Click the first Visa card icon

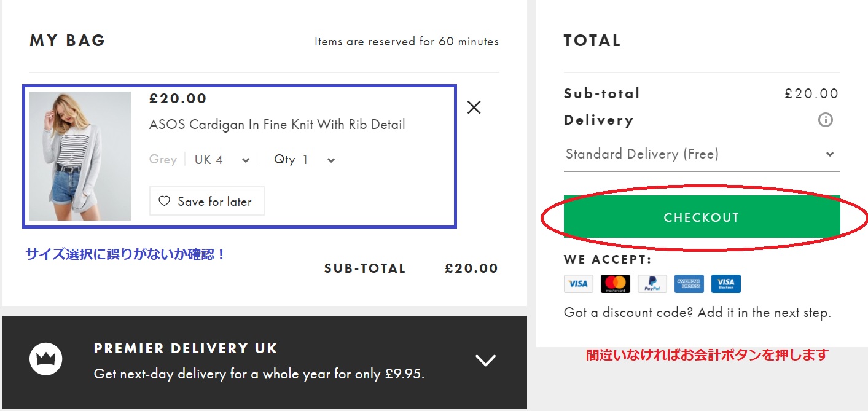(578, 283)
